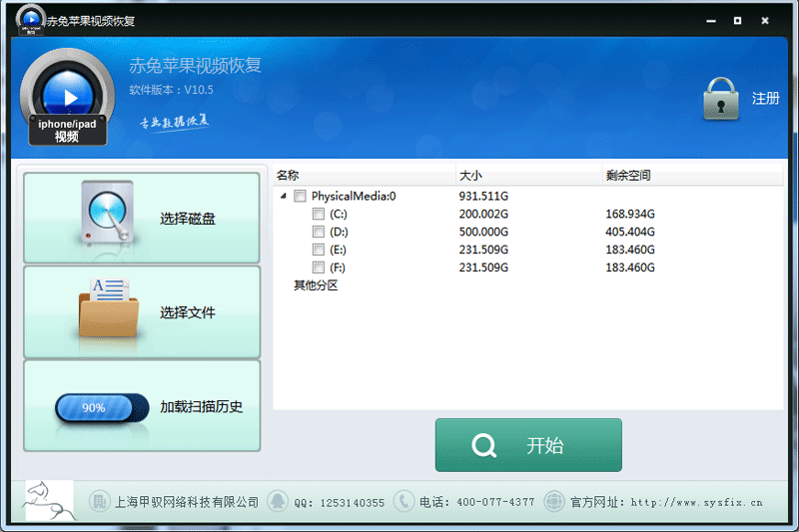Select the (E:) drive label
Viewport: 799px width, 532px height.
pos(338,250)
